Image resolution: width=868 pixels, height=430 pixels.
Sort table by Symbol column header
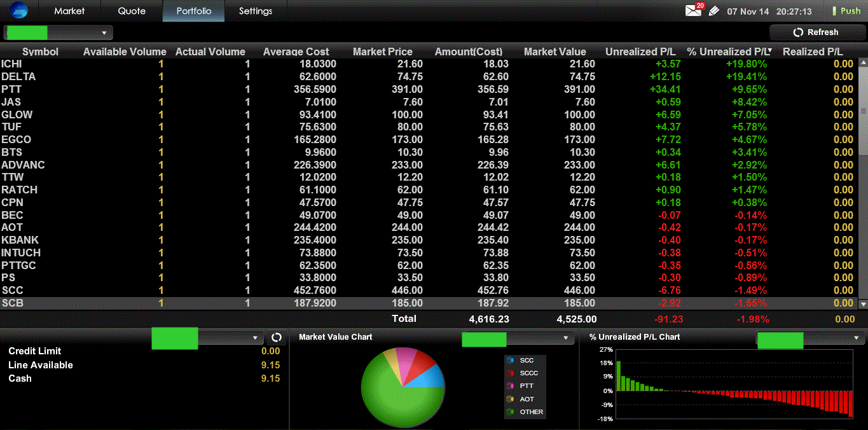point(40,52)
